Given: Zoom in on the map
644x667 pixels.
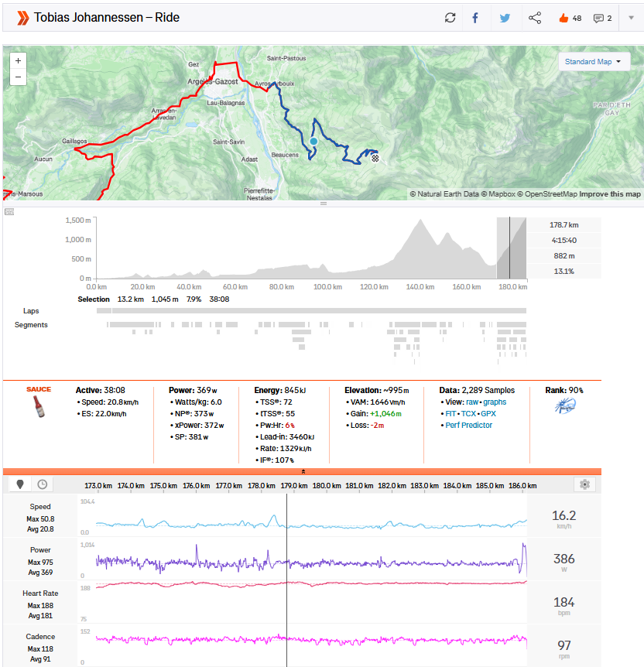Looking at the screenshot, I should click(18, 60).
